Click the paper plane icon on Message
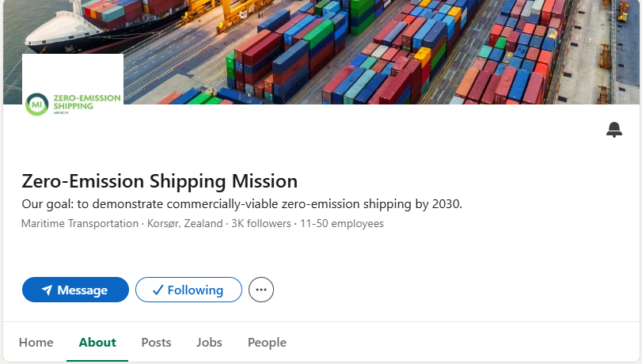This screenshot has width=642, height=364. pyautogui.click(x=47, y=290)
